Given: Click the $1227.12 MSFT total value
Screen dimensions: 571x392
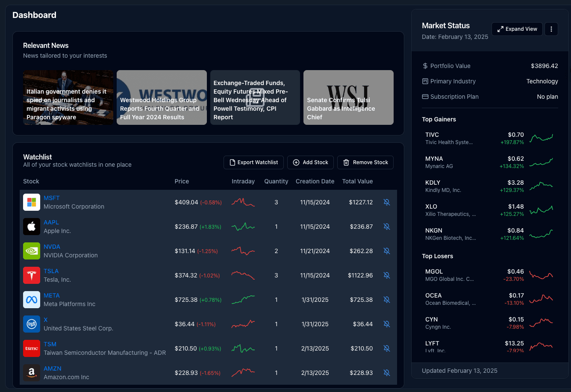Looking at the screenshot, I should pos(361,202).
